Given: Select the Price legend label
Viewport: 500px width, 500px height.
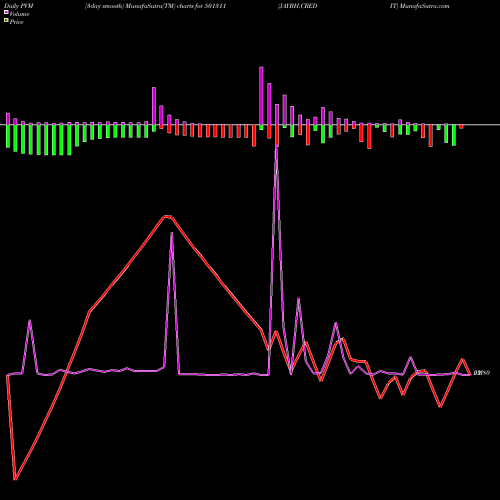Looking at the screenshot, I should pos(16,22).
